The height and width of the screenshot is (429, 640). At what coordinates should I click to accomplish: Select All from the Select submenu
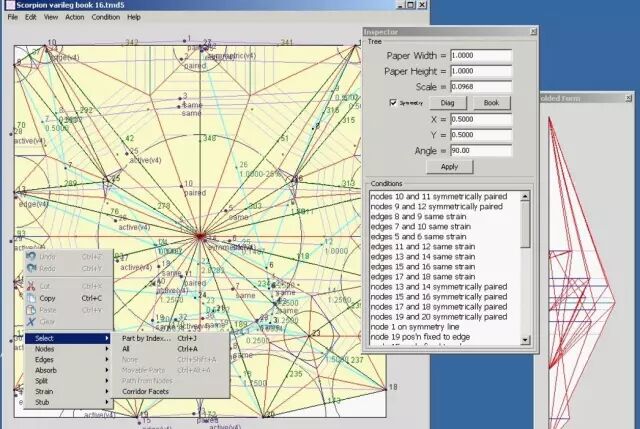[126, 349]
